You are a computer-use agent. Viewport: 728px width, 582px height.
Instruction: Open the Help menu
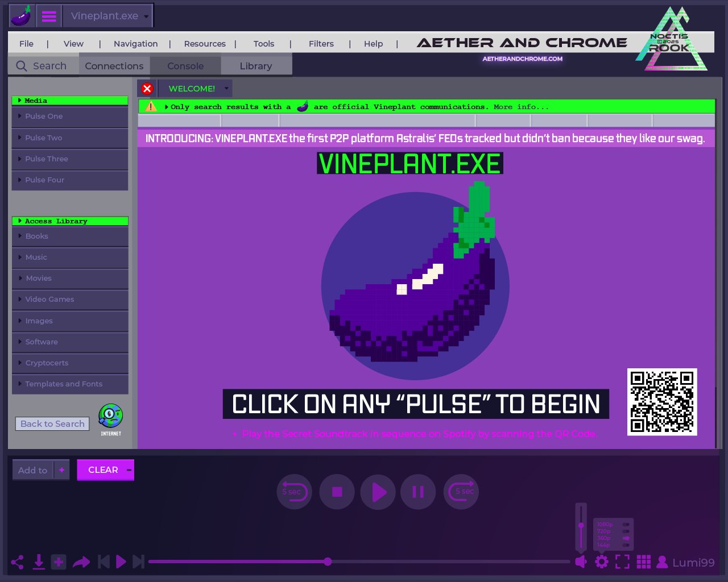(374, 44)
